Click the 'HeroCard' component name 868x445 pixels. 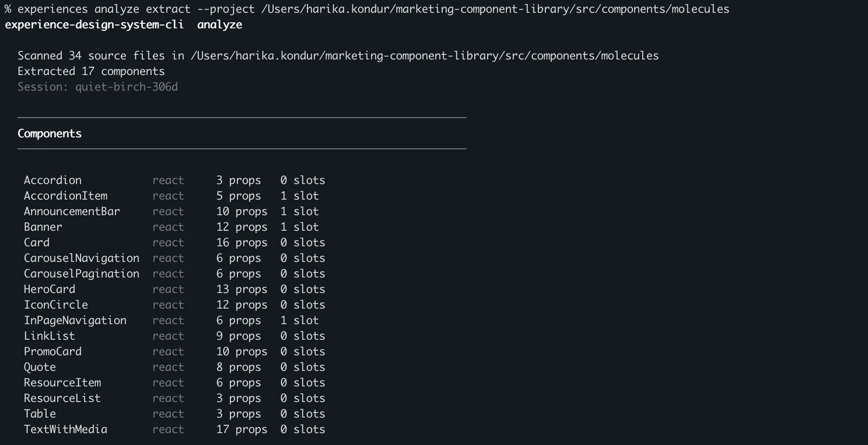[x=49, y=289]
